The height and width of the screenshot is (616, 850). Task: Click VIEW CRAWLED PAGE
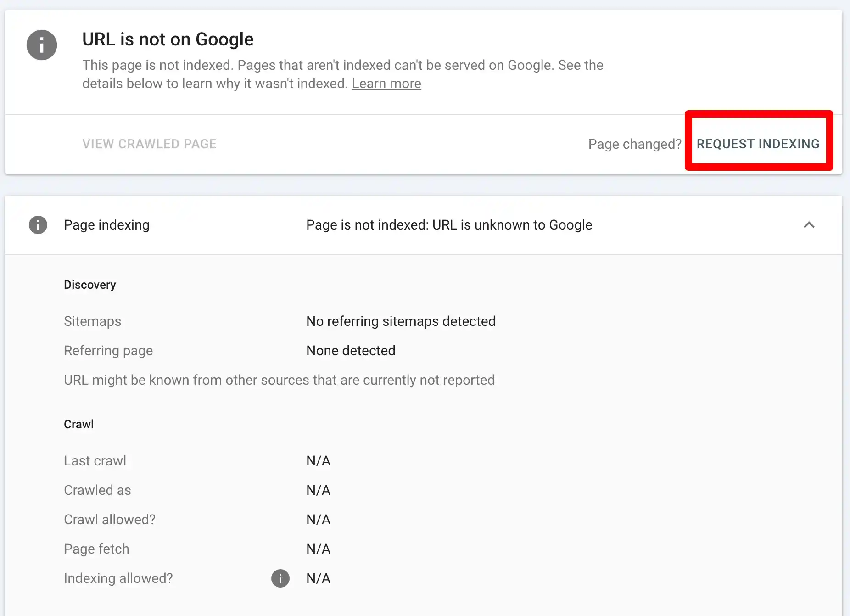[150, 144]
